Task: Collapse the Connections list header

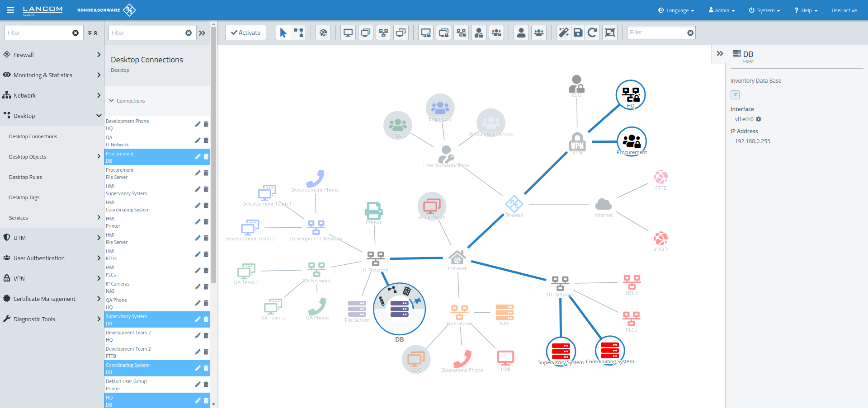Action: click(112, 100)
